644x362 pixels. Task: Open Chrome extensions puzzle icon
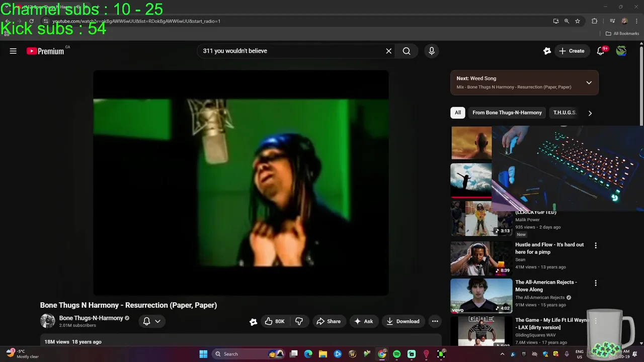pyautogui.click(x=594, y=21)
